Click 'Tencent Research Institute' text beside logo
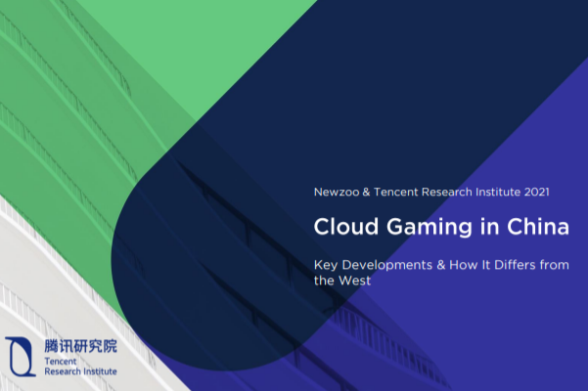This screenshot has height=391, width=588. (x=80, y=367)
